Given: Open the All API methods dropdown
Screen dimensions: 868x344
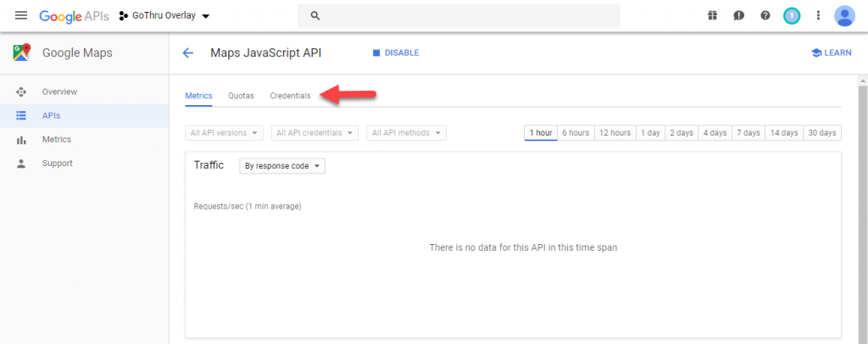Looking at the screenshot, I should (x=406, y=133).
